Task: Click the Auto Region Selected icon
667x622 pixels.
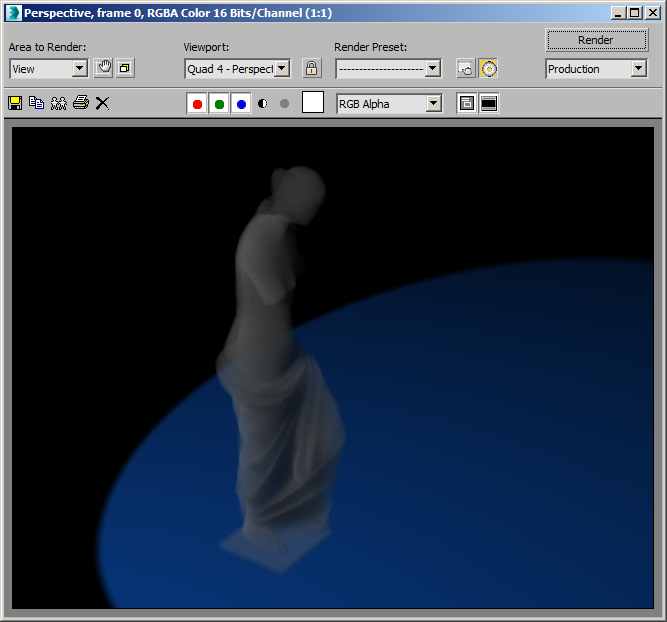Action: [x=125, y=68]
